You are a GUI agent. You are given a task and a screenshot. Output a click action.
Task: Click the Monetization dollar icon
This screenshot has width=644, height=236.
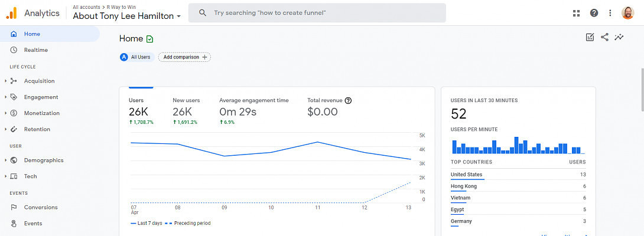pos(14,113)
